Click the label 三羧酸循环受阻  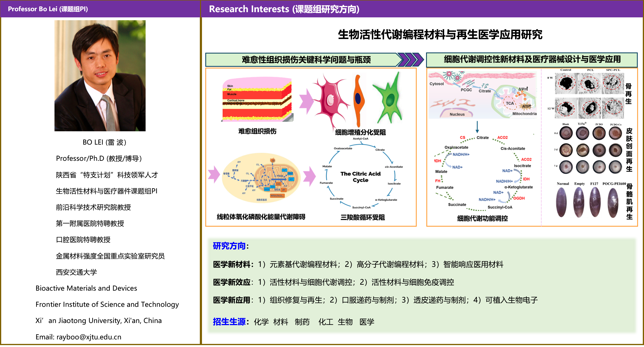pos(363,218)
